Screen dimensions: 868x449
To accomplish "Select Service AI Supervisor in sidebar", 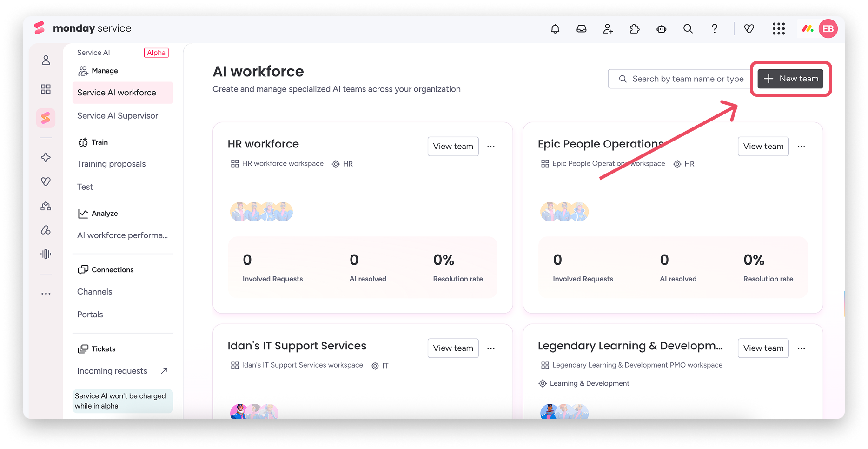I will 118,116.
